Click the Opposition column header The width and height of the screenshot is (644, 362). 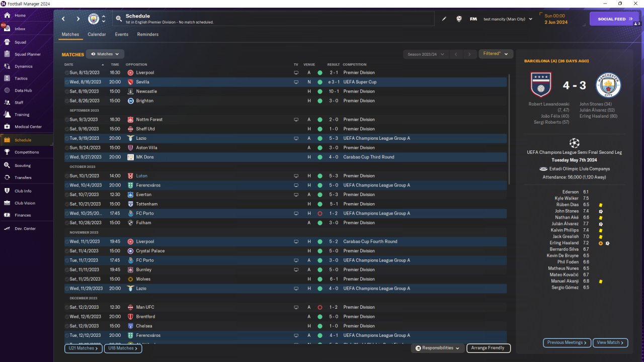[136, 64]
